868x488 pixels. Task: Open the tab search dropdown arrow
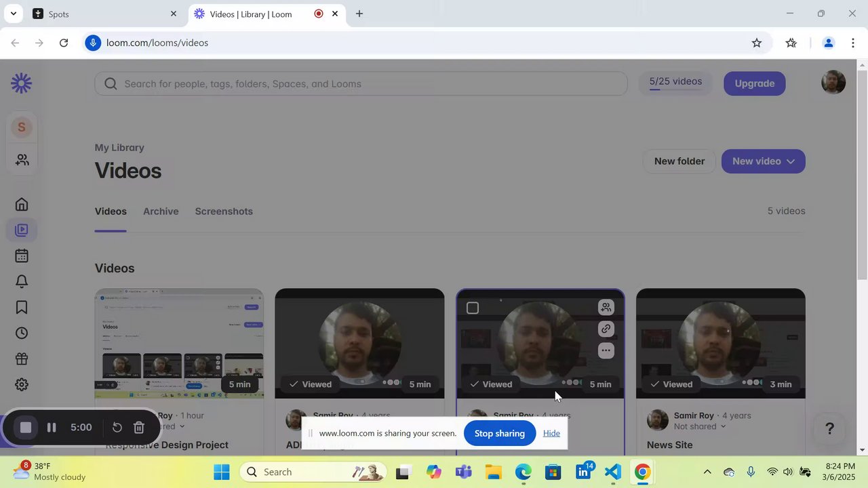coord(13,14)
